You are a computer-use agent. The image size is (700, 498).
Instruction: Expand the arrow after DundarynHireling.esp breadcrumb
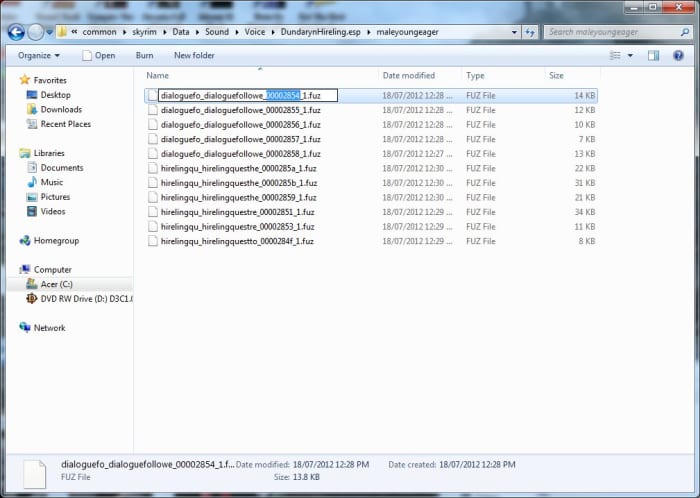click(369, 32)
